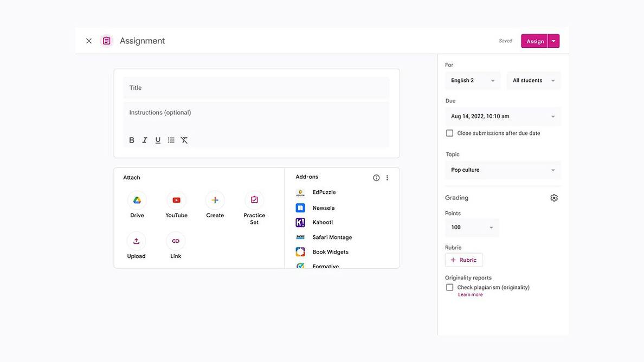Image resolution: width=644 pixels, height=362 pixels.
Task: Open the English 2 class dropdown
Action: tap(473, 81)
